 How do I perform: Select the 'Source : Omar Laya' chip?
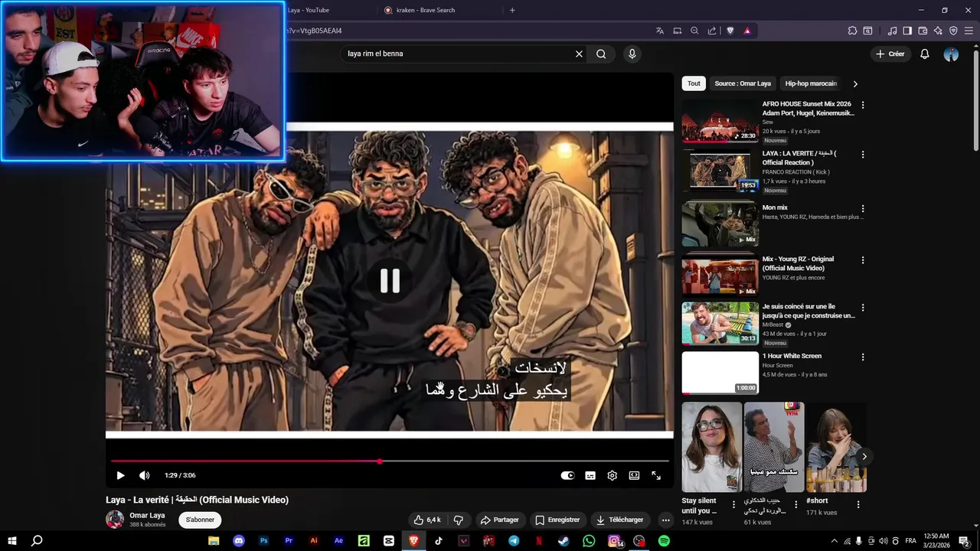pos(743,83)
